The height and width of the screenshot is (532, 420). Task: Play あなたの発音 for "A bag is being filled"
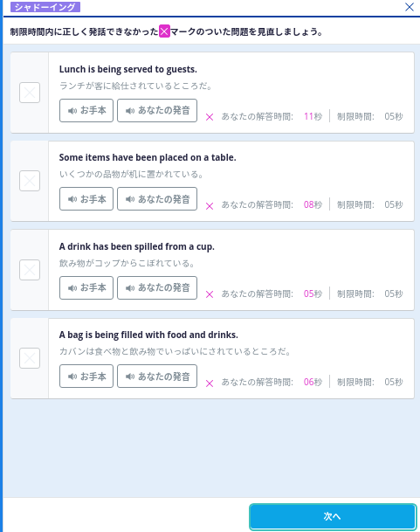pyautogui.click(x=157, y=376)
